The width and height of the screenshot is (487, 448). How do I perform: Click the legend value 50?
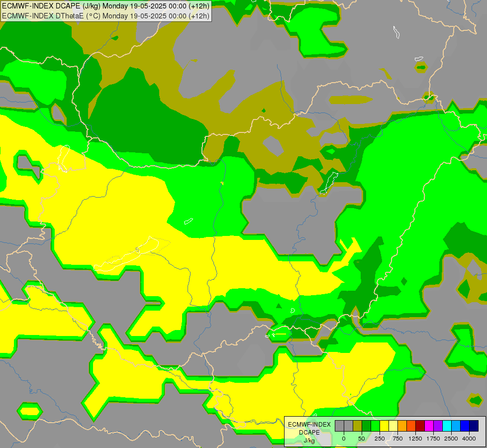click(362, 439)
